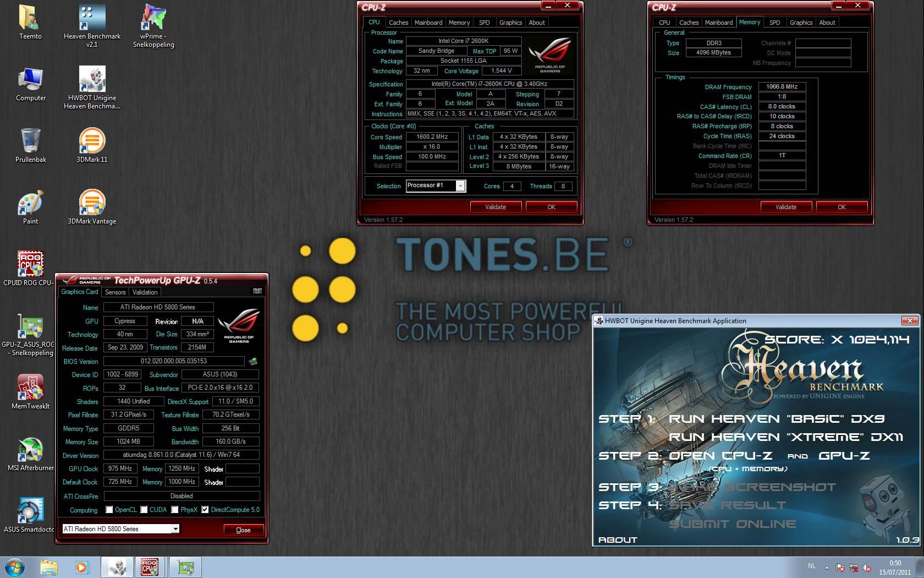Click the BIOS save chip icon in GPU-Z

click(253, 362)
